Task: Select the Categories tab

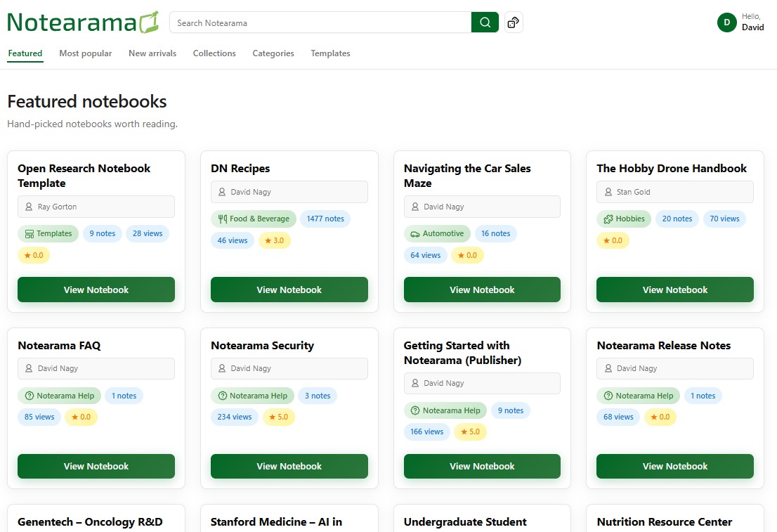Action: (273, 53)
